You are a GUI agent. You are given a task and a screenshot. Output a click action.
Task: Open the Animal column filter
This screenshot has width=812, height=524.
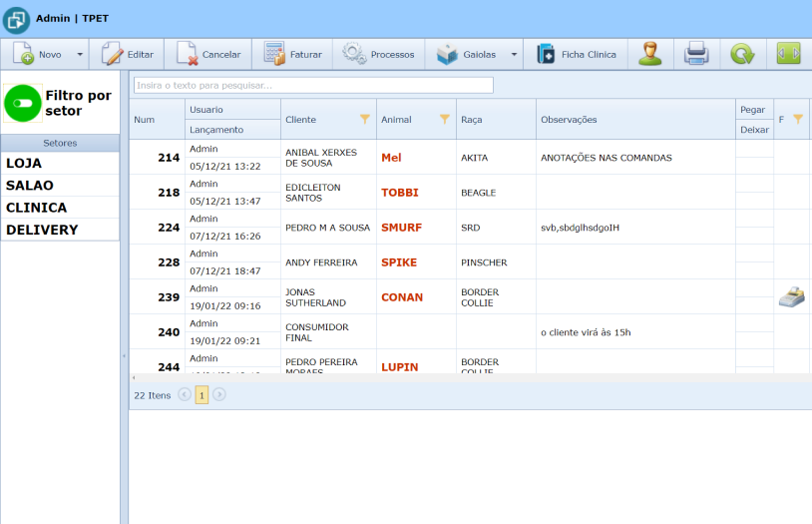444,119
